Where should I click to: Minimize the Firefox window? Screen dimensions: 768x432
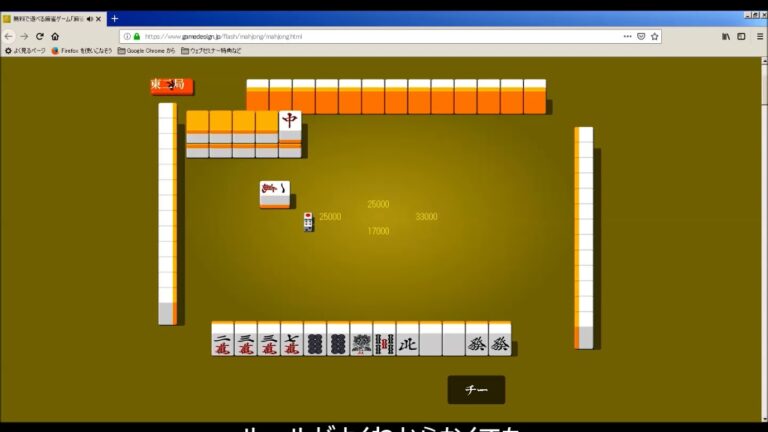coord(747,15)
